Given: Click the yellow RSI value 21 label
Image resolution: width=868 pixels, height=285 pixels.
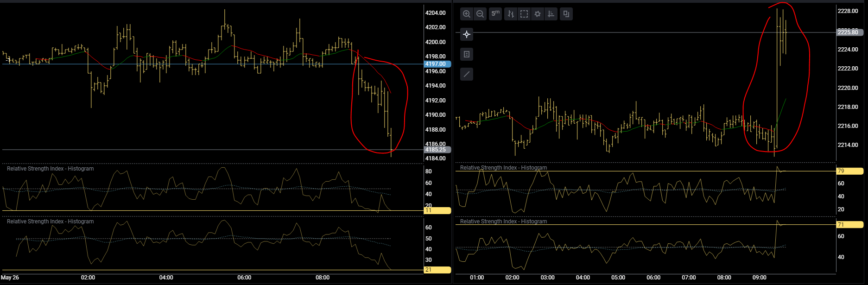Looking at the screenshot, I should click(437, 270).
